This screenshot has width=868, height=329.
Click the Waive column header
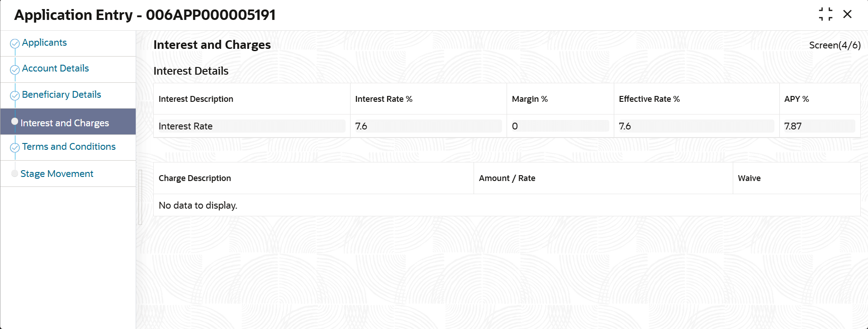tap(749, 178)
